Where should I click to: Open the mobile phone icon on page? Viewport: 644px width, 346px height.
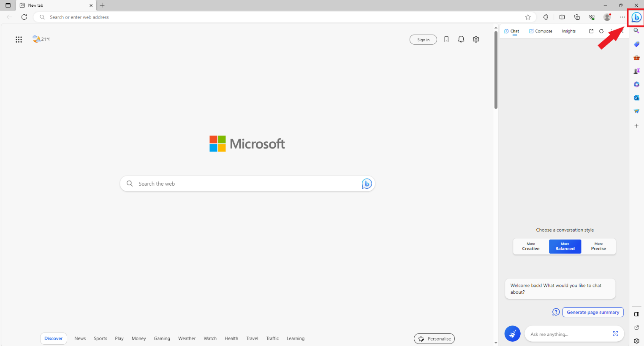446,39
